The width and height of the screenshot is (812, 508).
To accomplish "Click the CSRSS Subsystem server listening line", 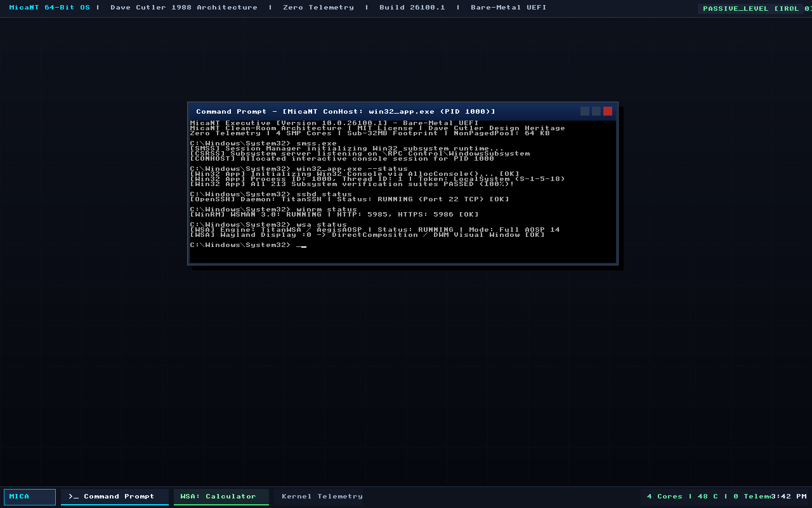I will tap(360, 154).
